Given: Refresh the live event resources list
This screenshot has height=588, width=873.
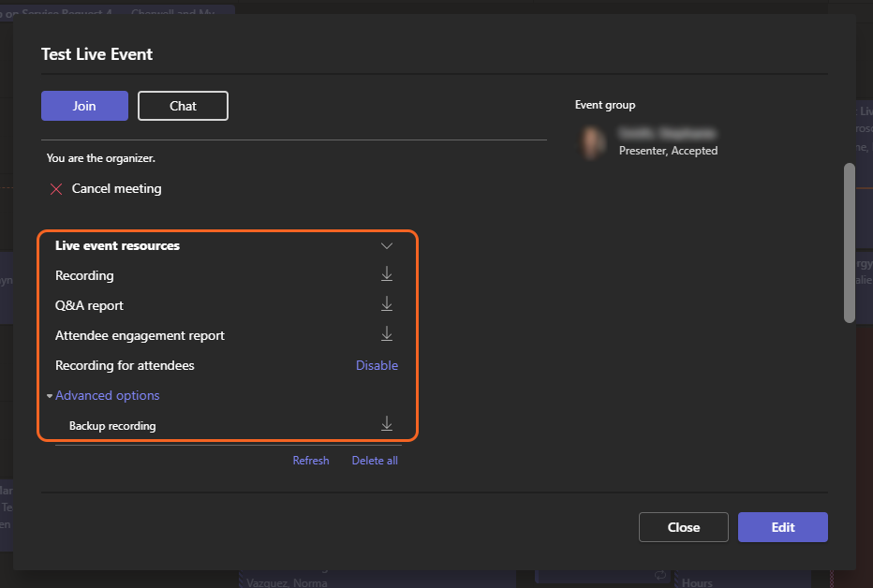Looking at the screenshot, I should click(310, 461).
